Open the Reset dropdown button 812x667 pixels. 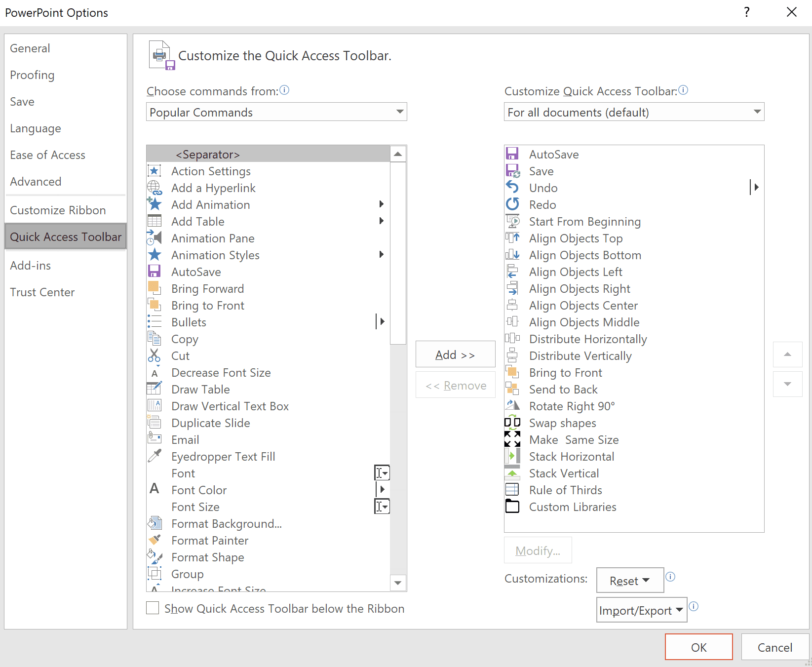630,581
